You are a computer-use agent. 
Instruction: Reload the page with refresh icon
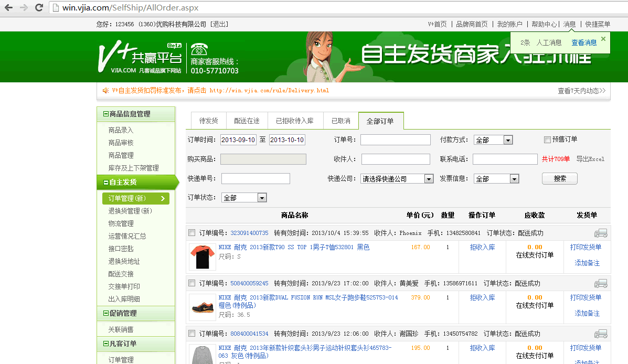(x=39, y=7)
